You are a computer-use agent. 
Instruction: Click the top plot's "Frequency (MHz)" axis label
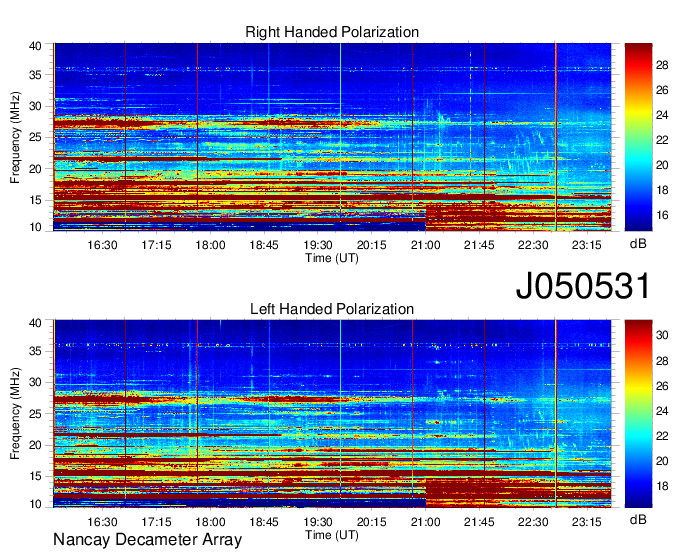click(x=15, y=137)
